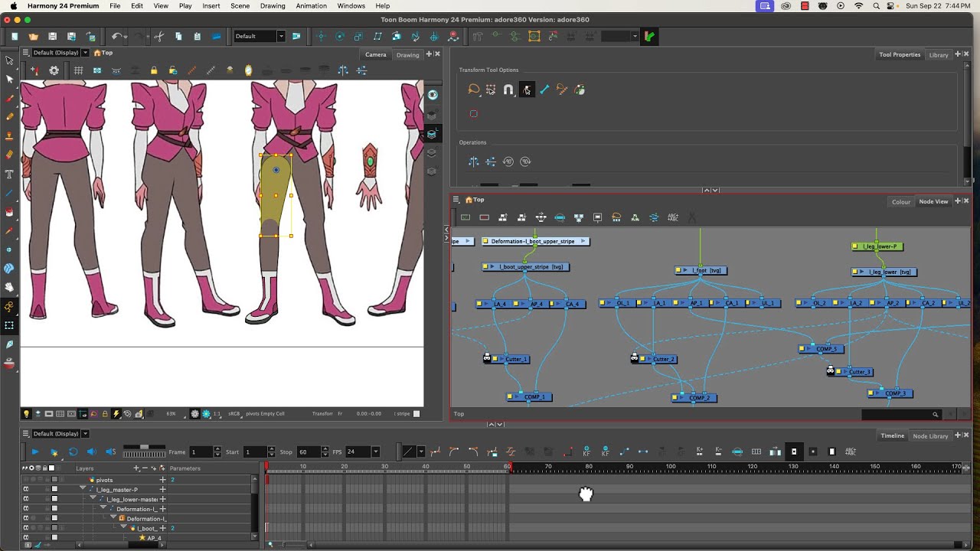Toggle visibility of l_leg_lower-master layer

click(x=26, y=500)
